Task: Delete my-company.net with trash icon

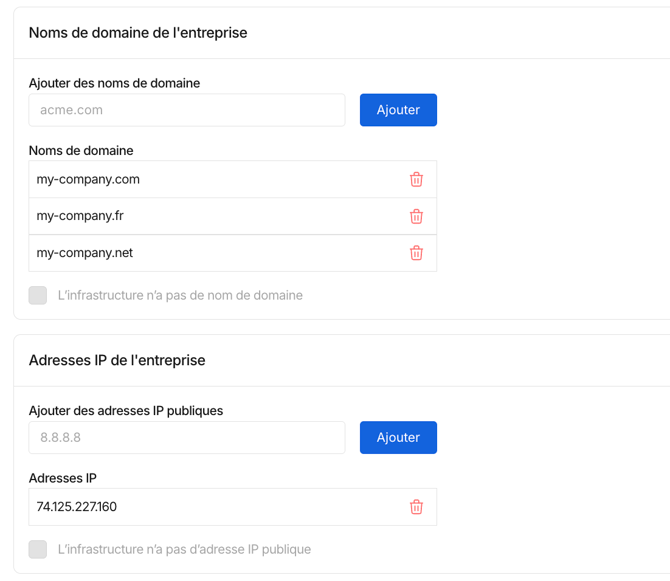Action: tap(416, 253)
